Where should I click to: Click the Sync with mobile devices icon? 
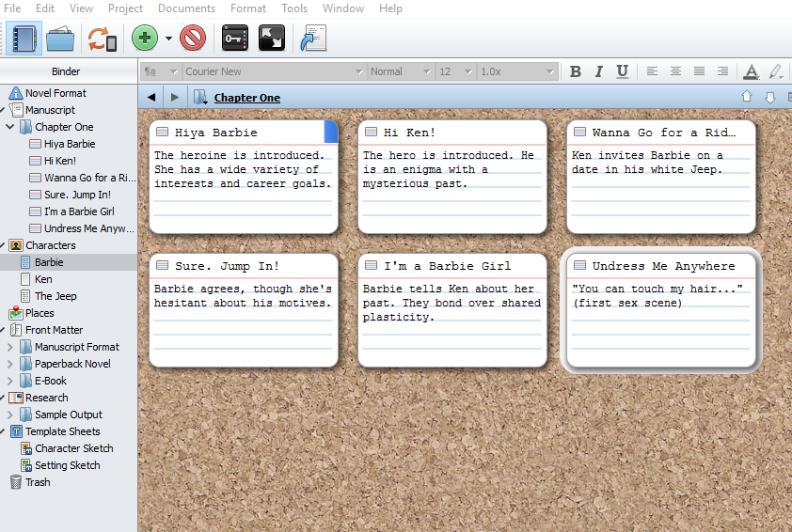tap(102, 39)
